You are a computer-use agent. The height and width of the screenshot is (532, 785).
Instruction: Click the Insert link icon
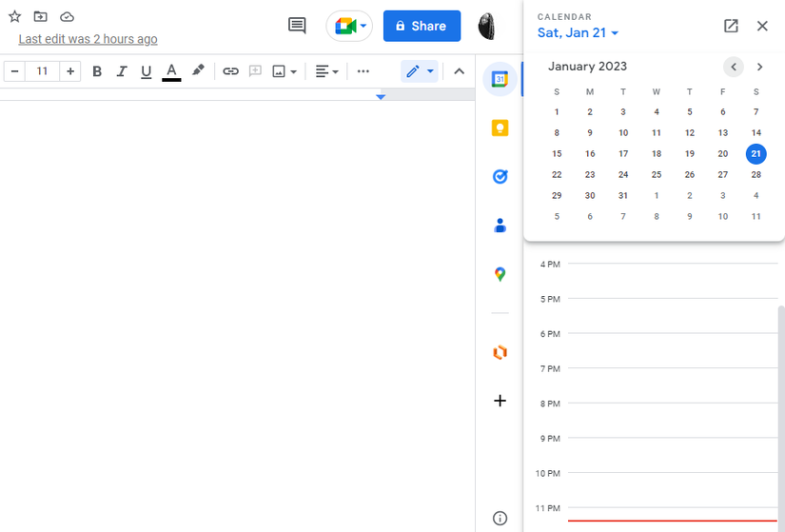tap(230, 71)
